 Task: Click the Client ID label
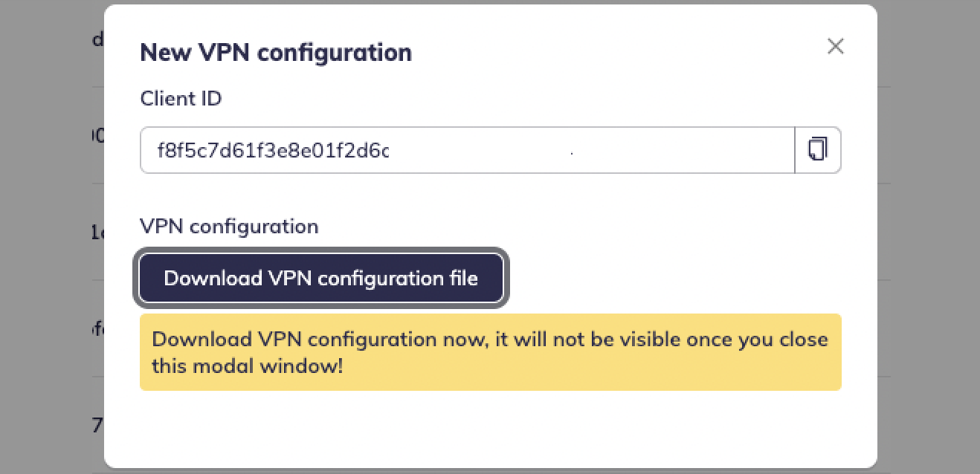coord(181,98)
